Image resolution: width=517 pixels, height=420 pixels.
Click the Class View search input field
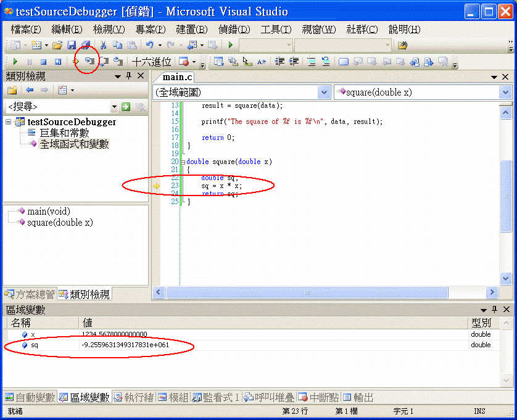coord(59,107)
